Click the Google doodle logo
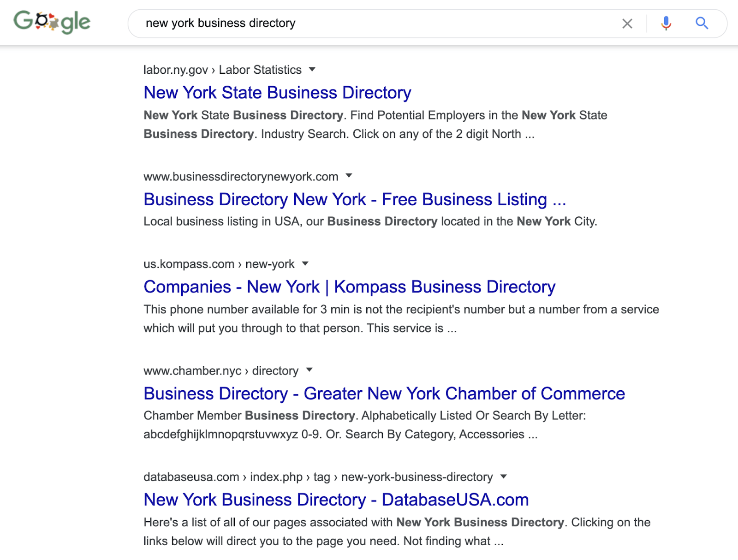 [x=52, y=22]
